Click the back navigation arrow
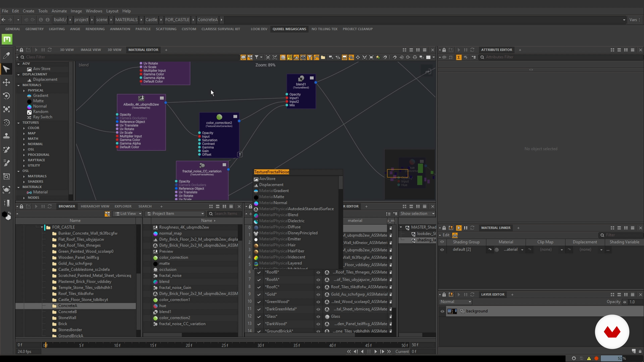Viewport: 644px width, 362px height. [x=4, y=20]
